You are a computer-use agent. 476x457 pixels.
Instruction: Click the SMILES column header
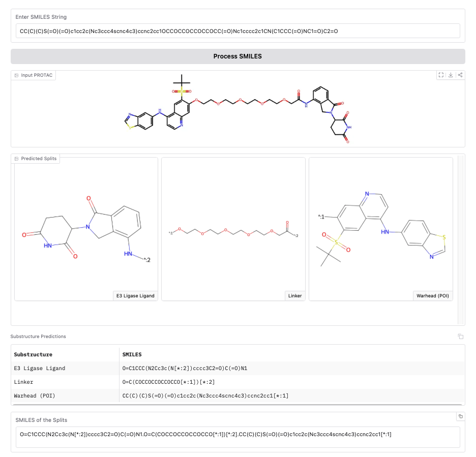click(132, 354)
